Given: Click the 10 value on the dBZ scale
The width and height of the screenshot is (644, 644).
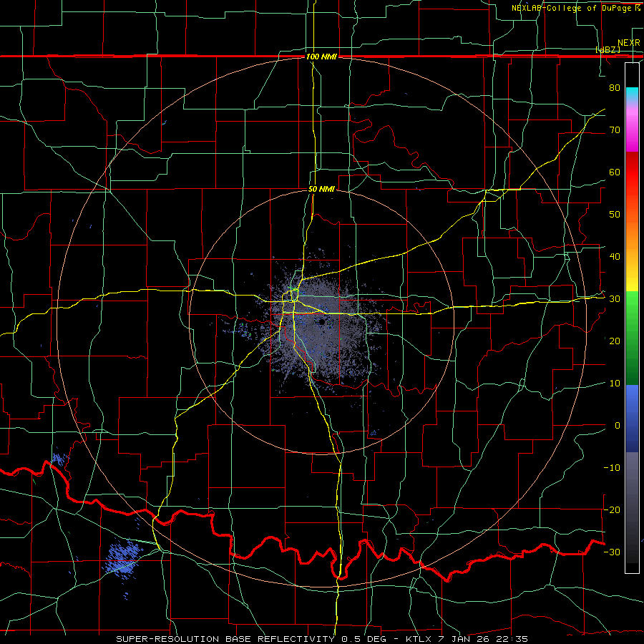Looking at the screenshot, I should (615, 384).
